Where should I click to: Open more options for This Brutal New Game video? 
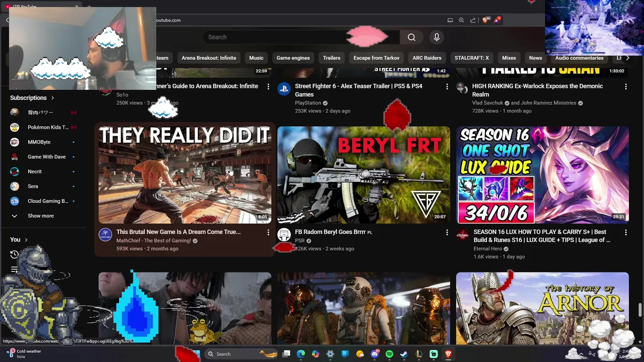268,232
